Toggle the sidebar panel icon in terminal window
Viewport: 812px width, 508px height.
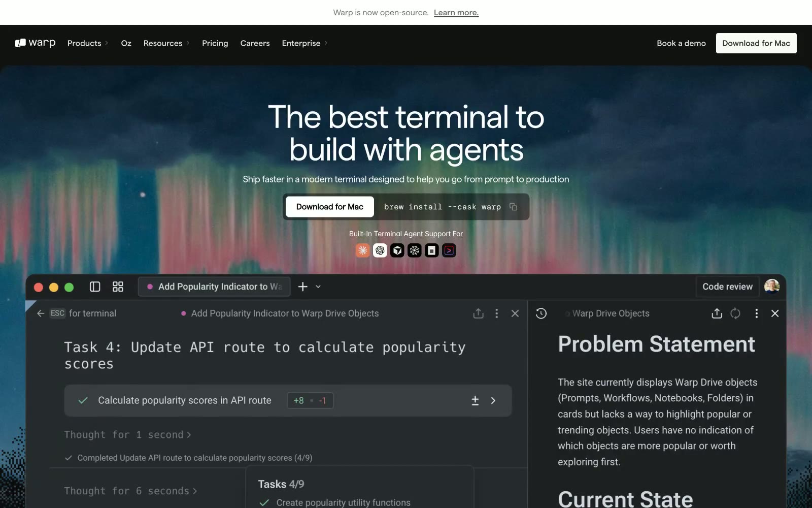(x=95, y=287)
